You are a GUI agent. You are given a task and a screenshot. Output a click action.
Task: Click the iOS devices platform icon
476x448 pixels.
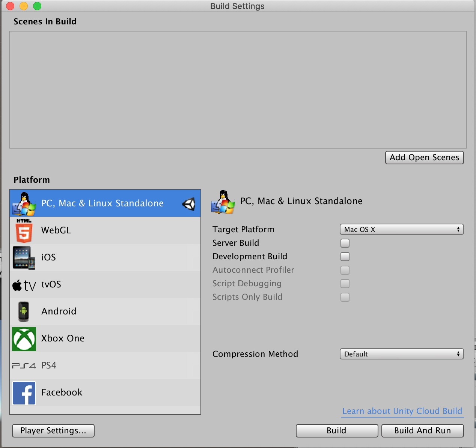(x=24, y=258)
